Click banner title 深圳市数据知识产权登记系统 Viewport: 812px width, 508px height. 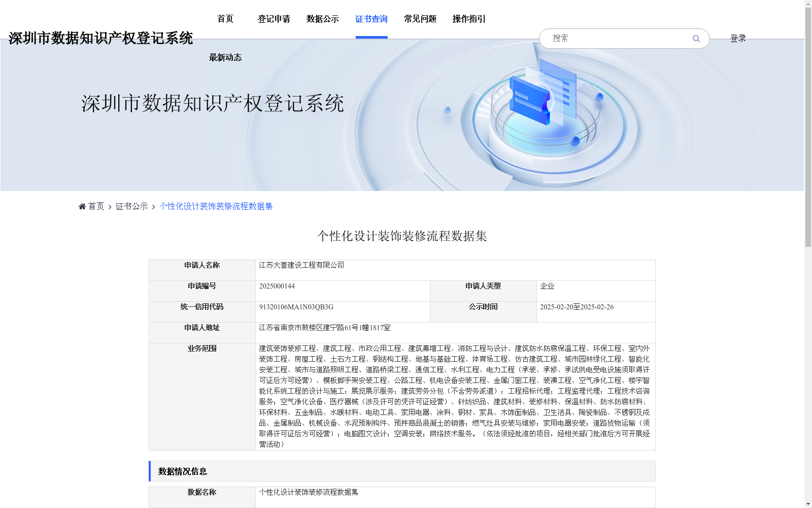coord(213,104)
